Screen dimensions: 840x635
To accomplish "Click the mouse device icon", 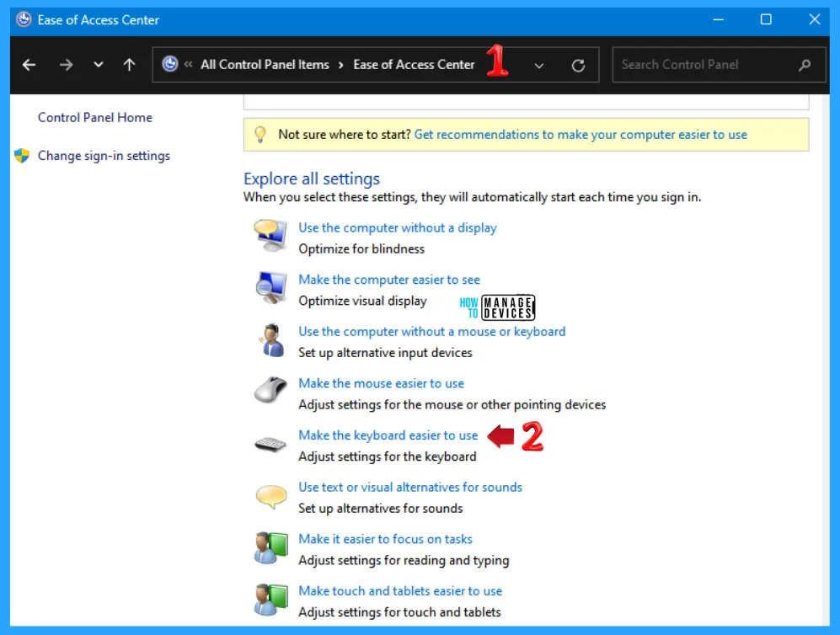I will point(270,390).
